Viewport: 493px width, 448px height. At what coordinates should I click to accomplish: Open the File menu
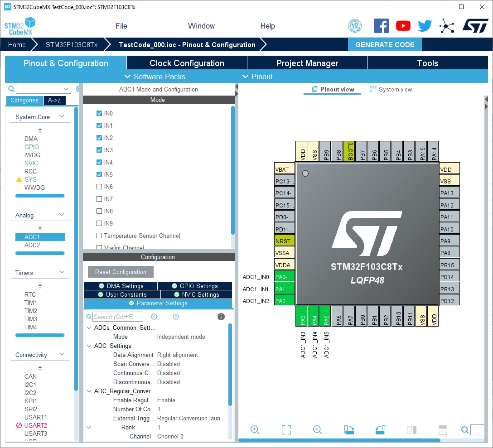tap(121, 26)
